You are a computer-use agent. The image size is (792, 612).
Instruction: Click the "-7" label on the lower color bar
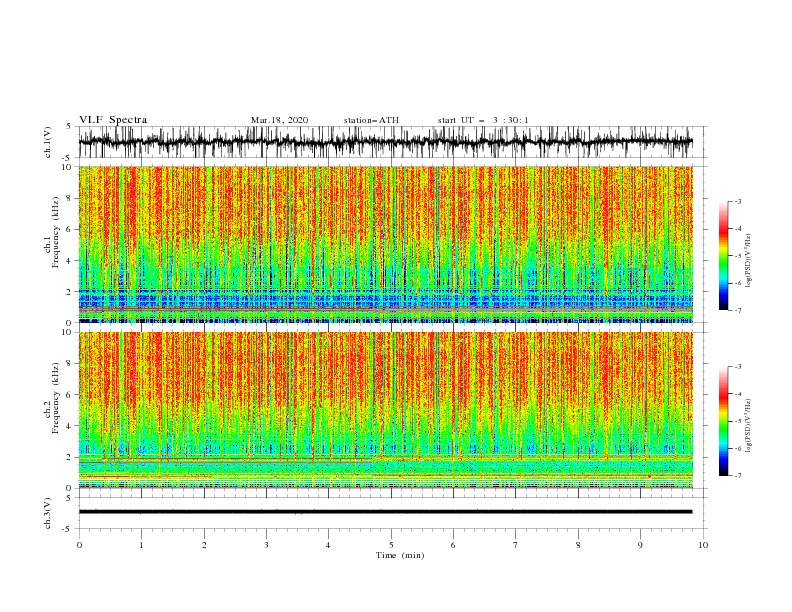[x=738, y=476]
